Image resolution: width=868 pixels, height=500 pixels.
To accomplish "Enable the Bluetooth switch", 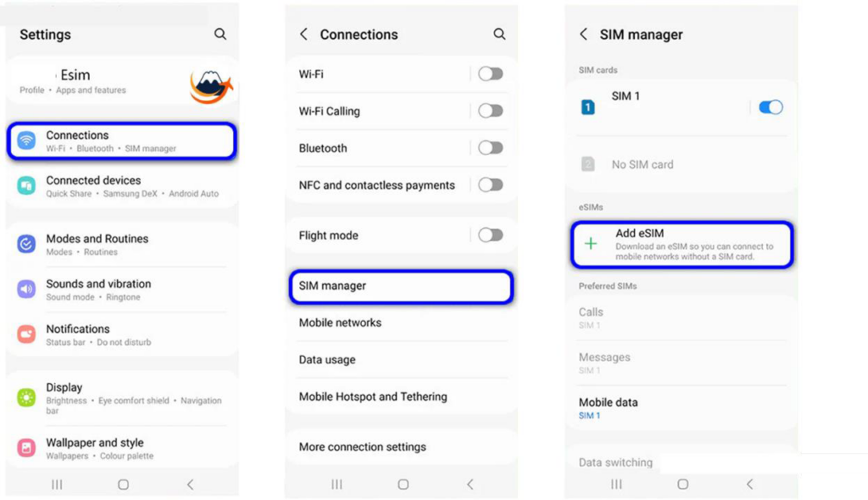I will 490,148.
